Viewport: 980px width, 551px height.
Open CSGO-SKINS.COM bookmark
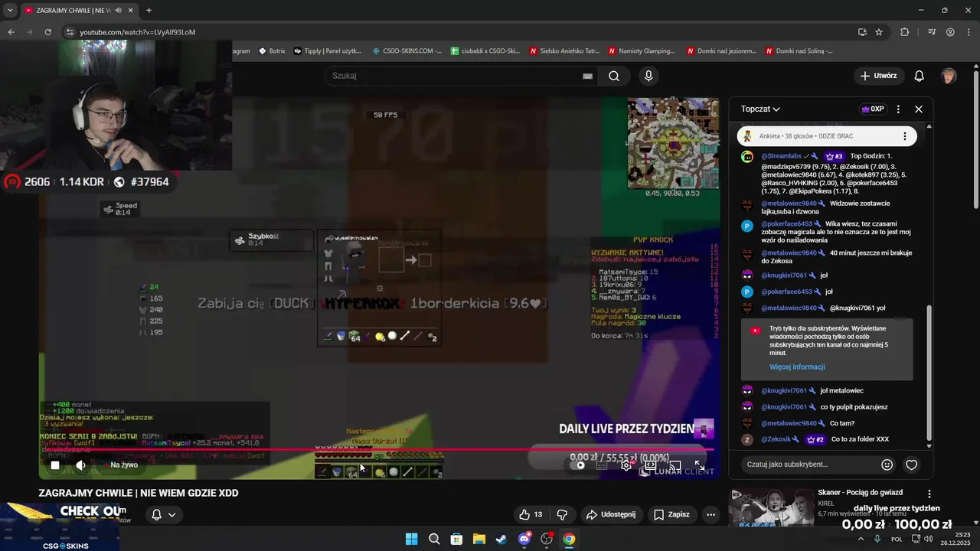(407, 51)
